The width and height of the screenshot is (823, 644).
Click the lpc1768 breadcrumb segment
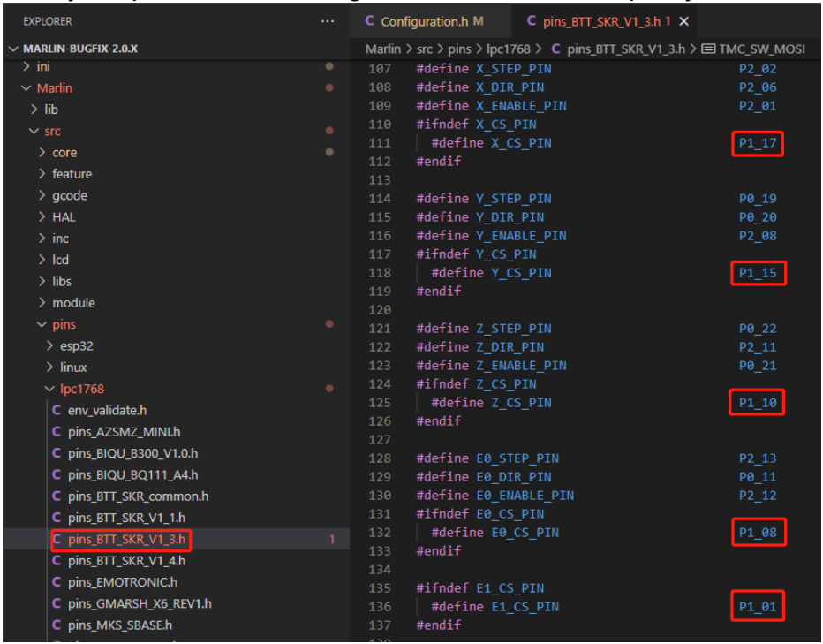tap(507, 49)
